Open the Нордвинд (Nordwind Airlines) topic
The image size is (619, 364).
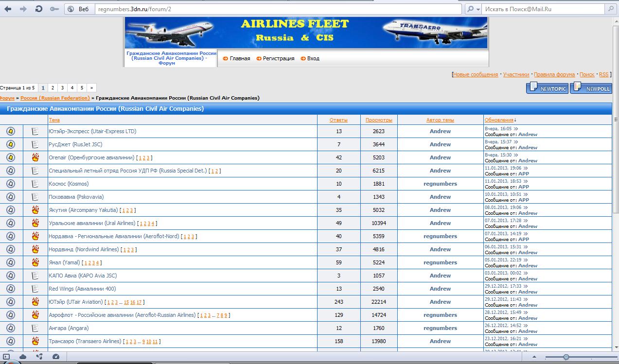pyautogui.click(x=84, y=249)
